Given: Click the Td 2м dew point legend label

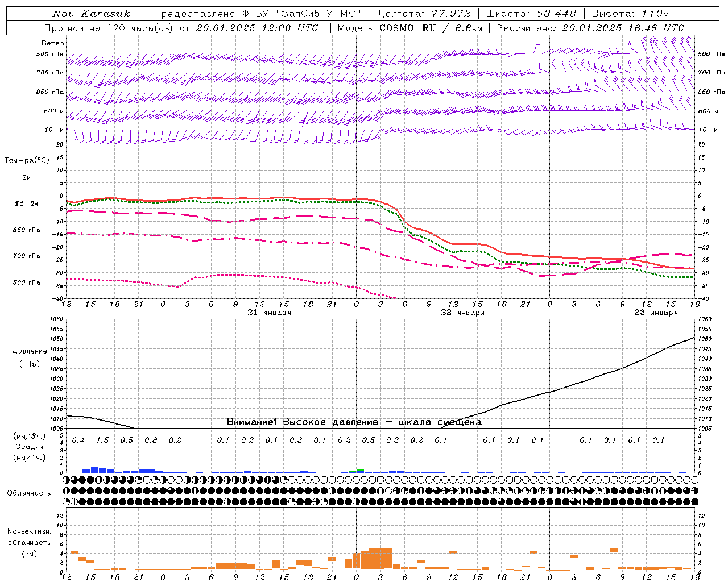Looking at the screenshot, I should click(x=26, y=203).
